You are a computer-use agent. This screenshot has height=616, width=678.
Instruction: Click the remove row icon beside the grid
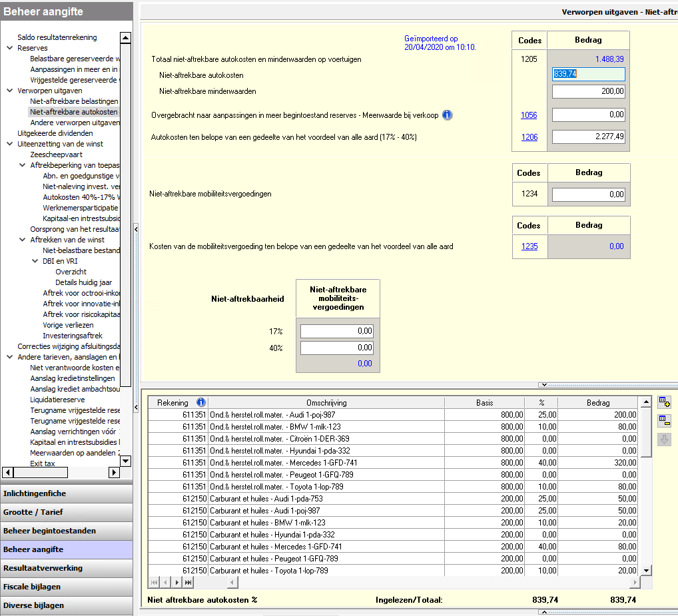pyautogui.click(x=663, y=420)
